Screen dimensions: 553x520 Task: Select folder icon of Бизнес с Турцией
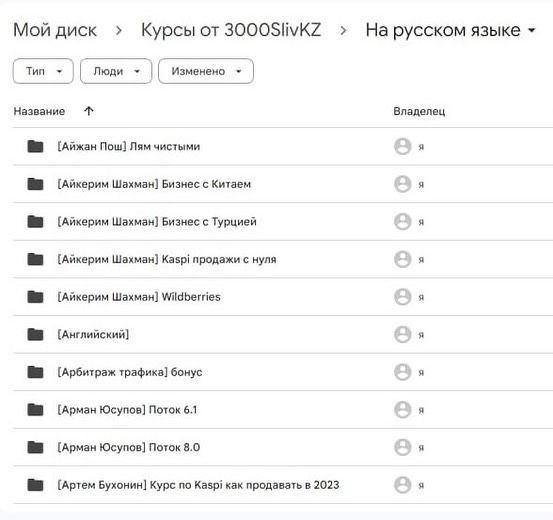coord(35,222)
